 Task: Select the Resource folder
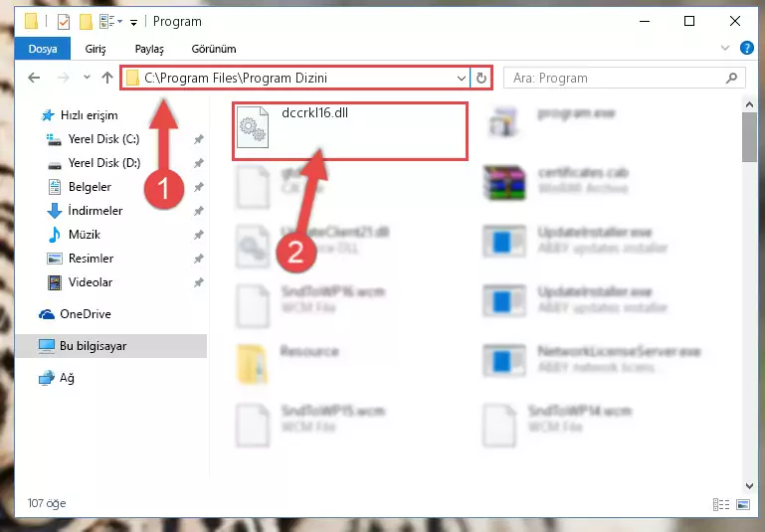(x=287, y=364)
